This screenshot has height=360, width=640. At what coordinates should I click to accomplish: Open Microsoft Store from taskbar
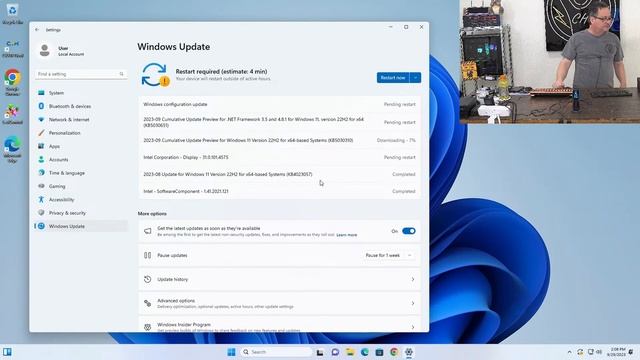click(379, 352)
